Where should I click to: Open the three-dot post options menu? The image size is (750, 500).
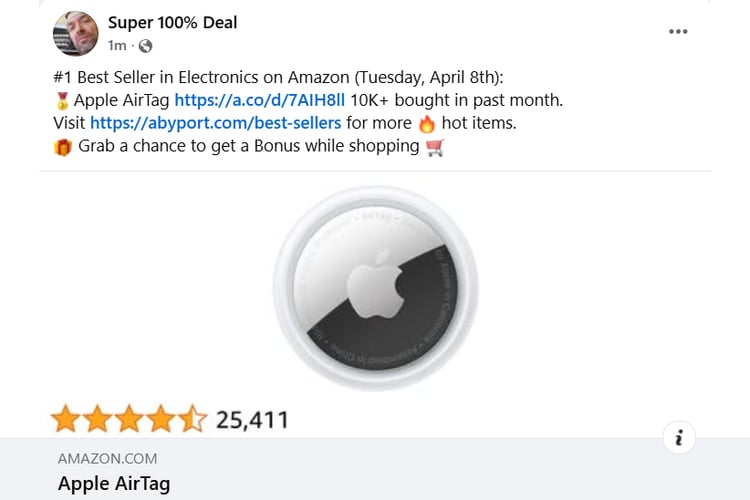tap(678, 32)
